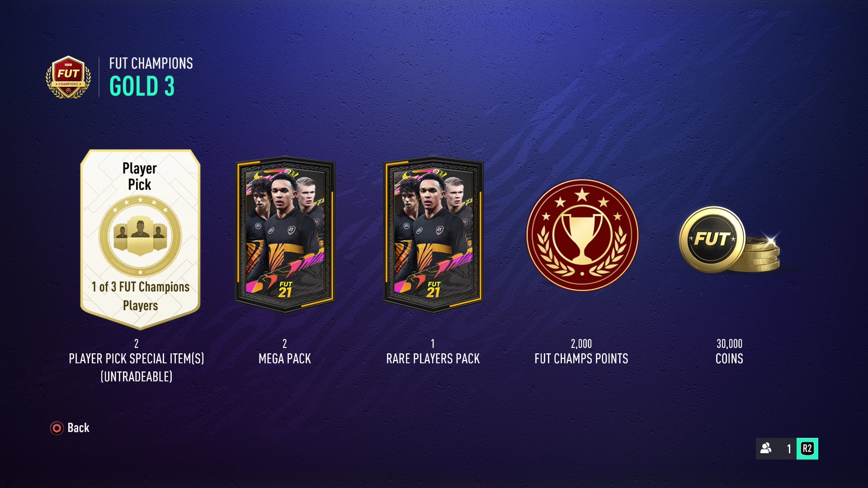Click the three-player gold medallion icon
The height and width of the screenshot is (488, 868).
[x=140, y=236]
